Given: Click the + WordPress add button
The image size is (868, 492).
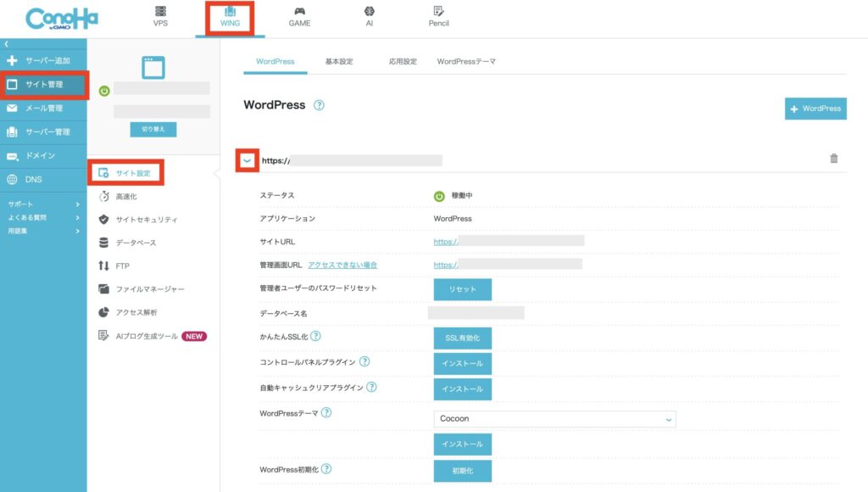Looking at the screenshot, I should pyautogui.click(x=815, y=109).
